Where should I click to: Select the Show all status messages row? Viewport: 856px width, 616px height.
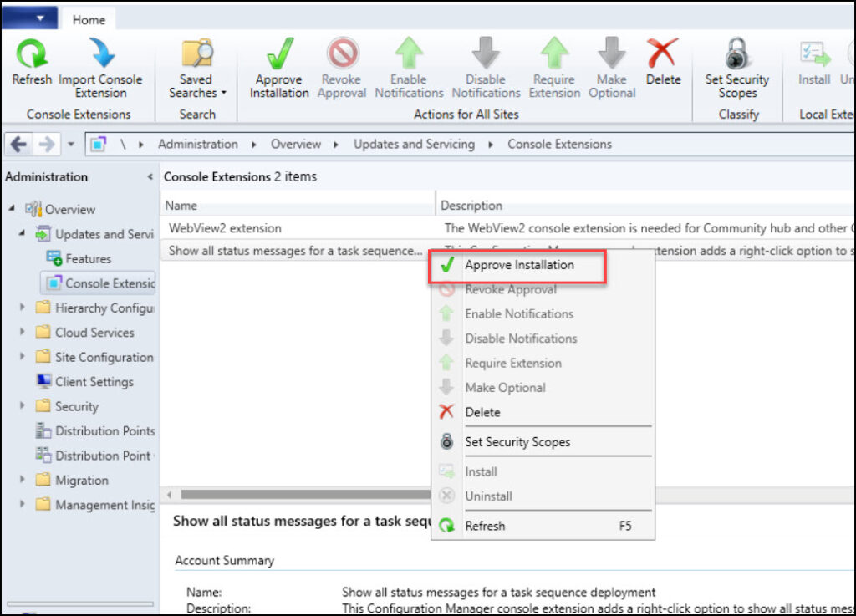pos(295,251)
